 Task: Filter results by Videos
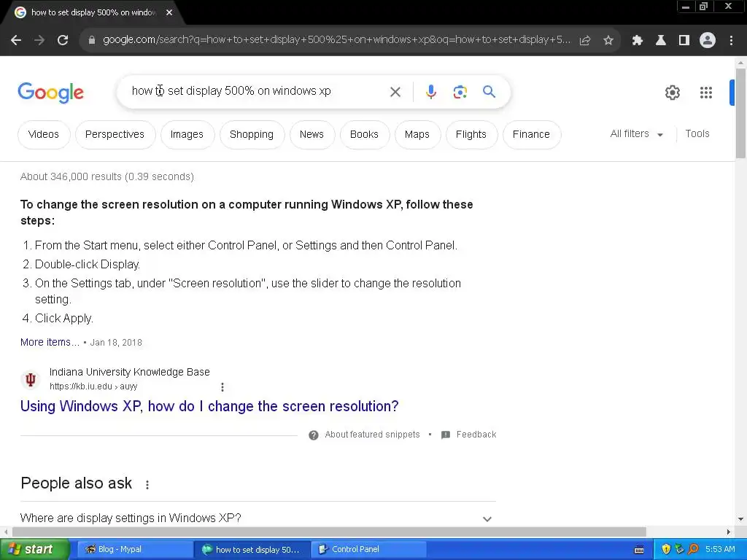pyautogui.click(x=44, y=135)
